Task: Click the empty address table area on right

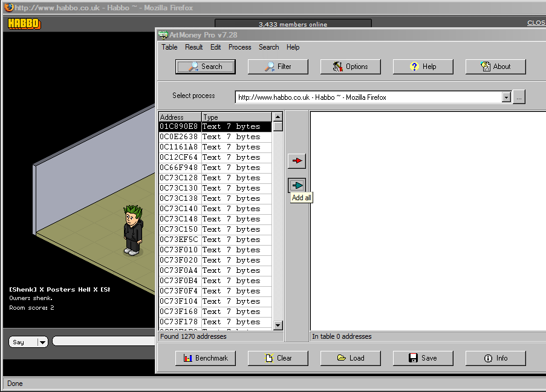Action: 428,221
